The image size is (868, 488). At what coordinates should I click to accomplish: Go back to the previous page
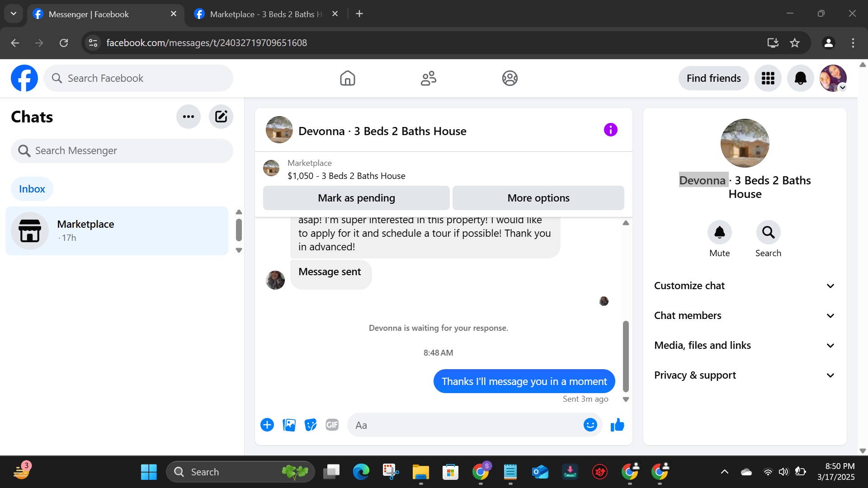(15, 43)
